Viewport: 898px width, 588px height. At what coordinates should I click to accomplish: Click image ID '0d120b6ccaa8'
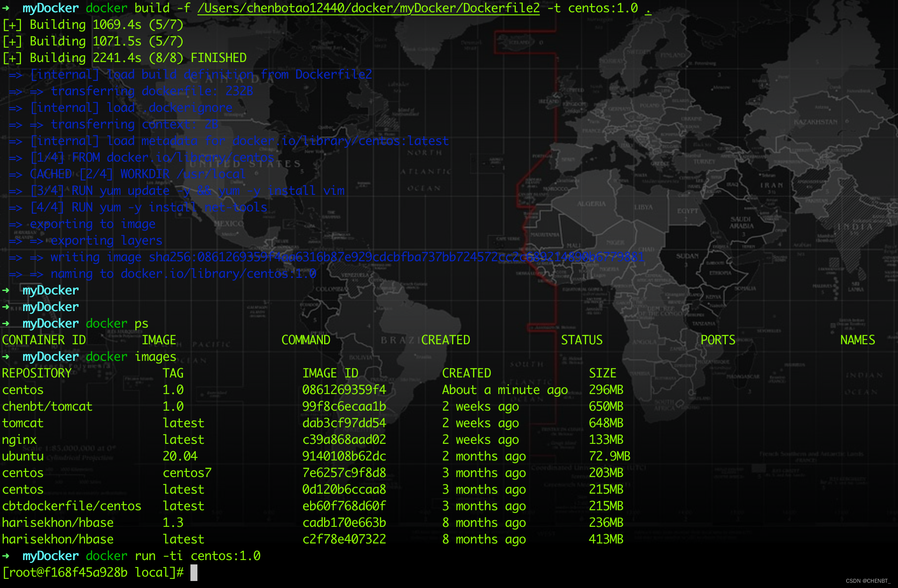pyautogui.click(x=344, y=489)
